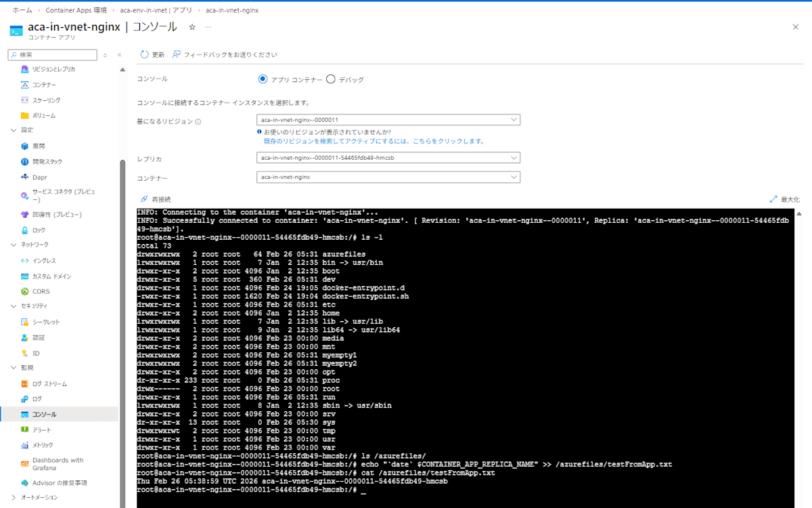This screenshot has width=812, height=508.
Task: Click the info icon next to 基になるリビジョン
Action: point(198,122)
